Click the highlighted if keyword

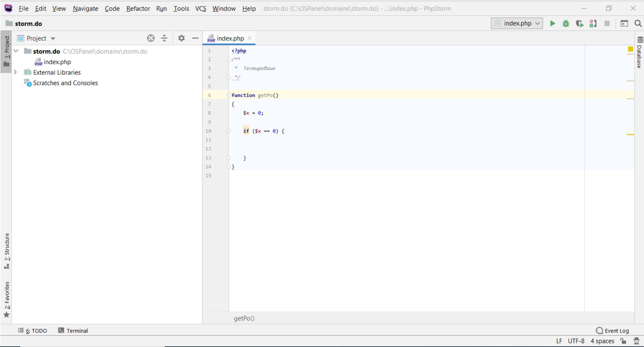click(246, 131)
